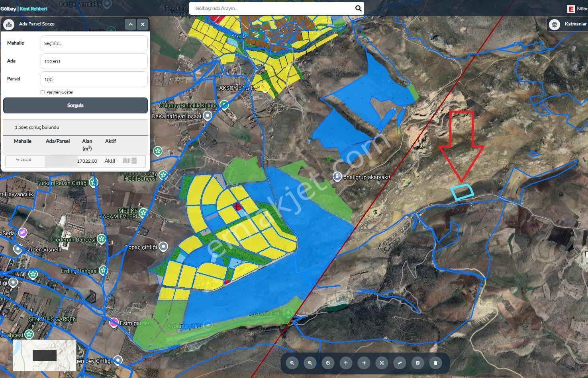Click the Aktif status in result row
Screen dimensions: 588x378
click(110, 161)
